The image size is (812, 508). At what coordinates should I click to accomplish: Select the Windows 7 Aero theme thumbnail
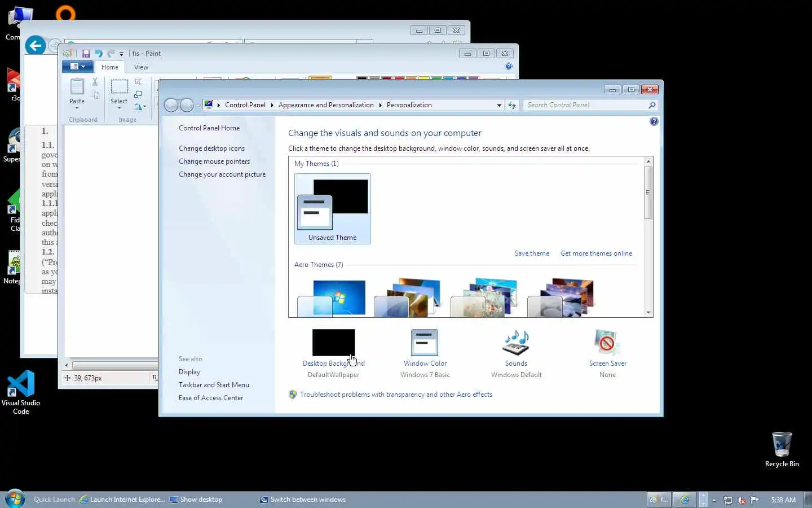pyautogui.click(x=332, y=298)
